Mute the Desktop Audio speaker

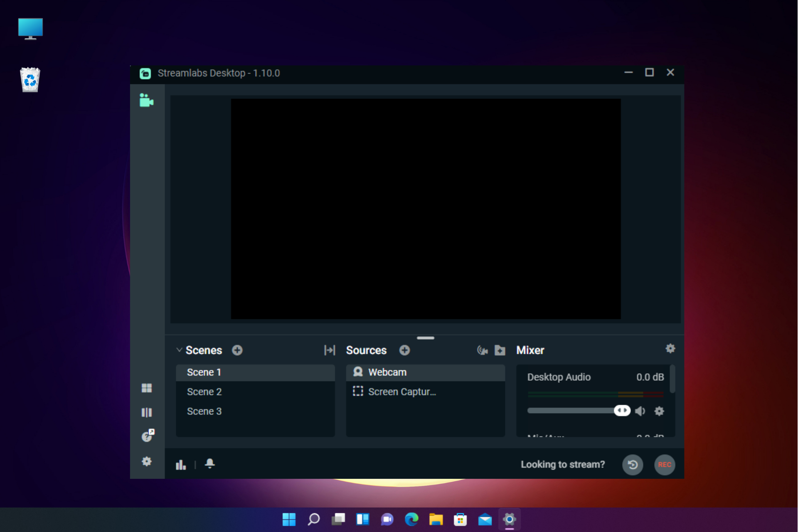(640, 411)
